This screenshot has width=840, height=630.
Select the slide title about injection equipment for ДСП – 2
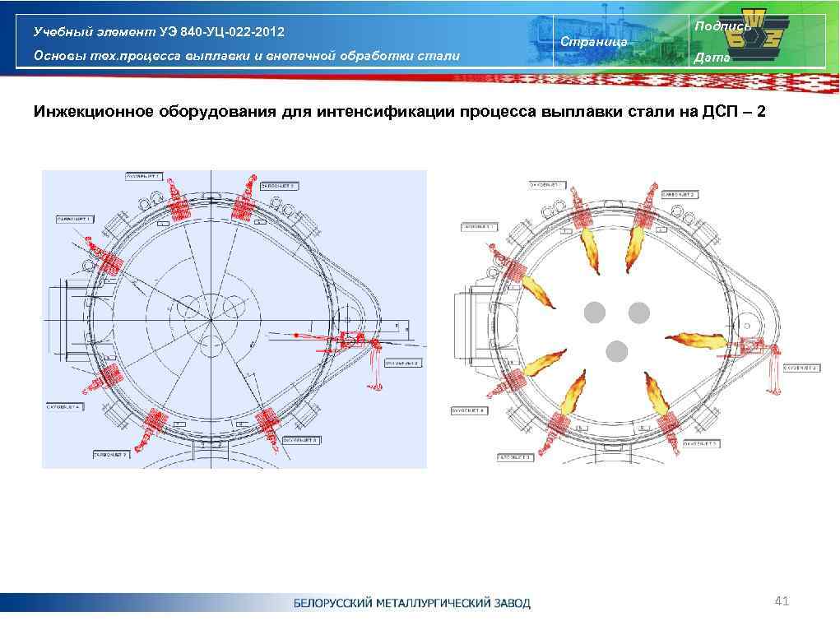[x=399, y=111]
